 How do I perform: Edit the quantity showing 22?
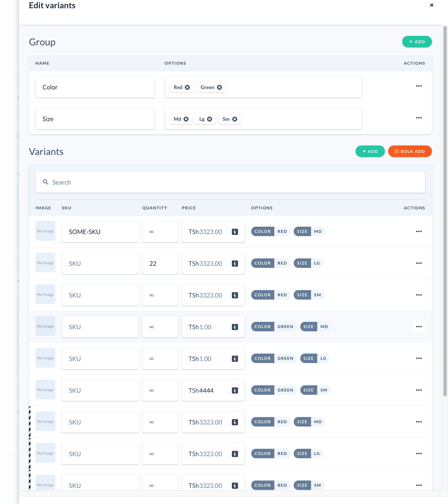coord(160,263)
